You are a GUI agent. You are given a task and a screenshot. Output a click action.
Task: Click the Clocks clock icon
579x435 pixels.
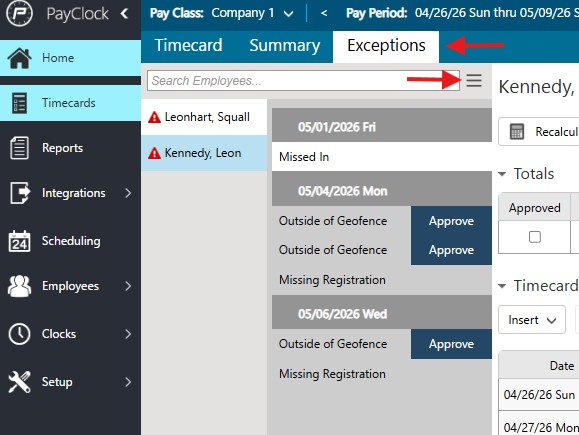19,334
